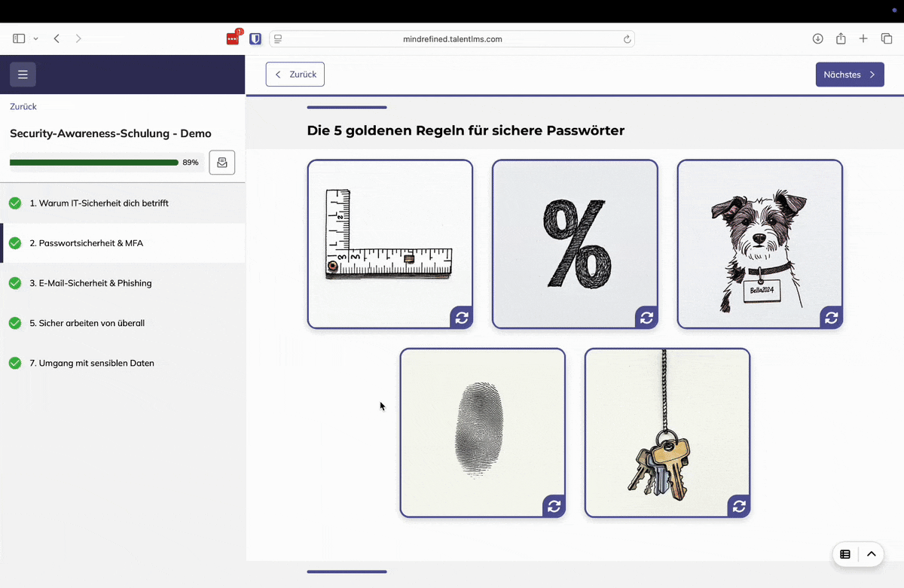Click the Zurück link in the sidebar
This screenshot has width=904, height=588.
pos(23,107)
